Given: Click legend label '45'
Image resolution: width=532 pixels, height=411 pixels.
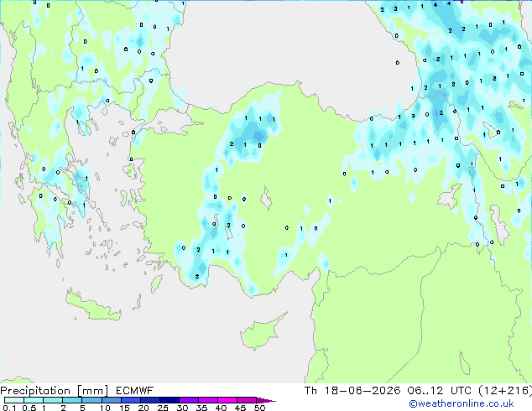Looking at the screenshot, I should point(240,408).
